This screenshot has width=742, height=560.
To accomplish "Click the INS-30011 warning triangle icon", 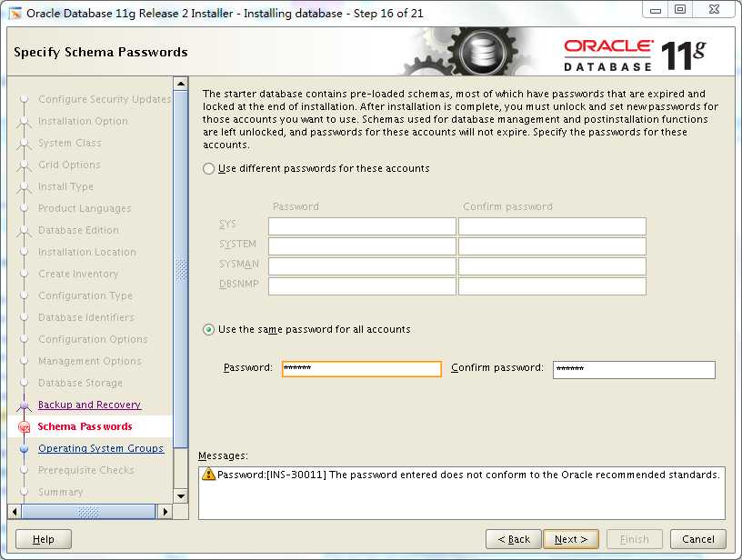I will pyautogui.click(x=208, y=474).
